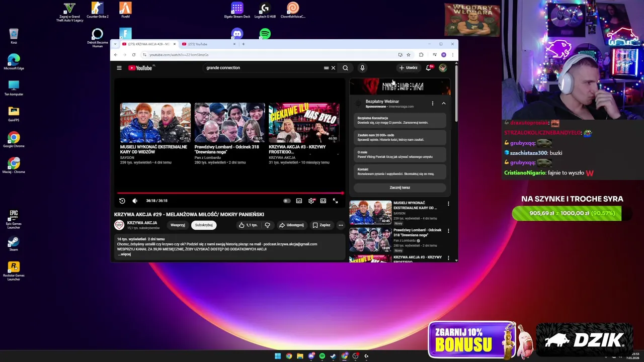Open the tab search dropdown arrow
644x362 pixels.
(115, 44)
